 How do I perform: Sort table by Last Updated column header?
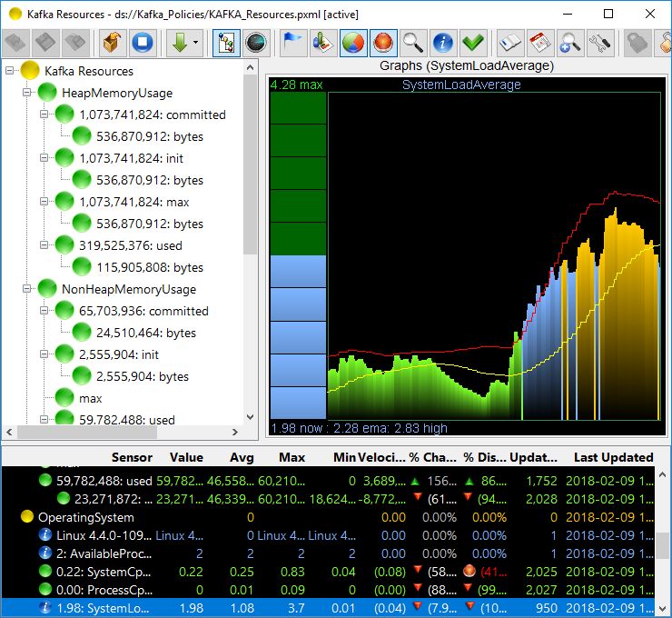(x=614, y=457)
